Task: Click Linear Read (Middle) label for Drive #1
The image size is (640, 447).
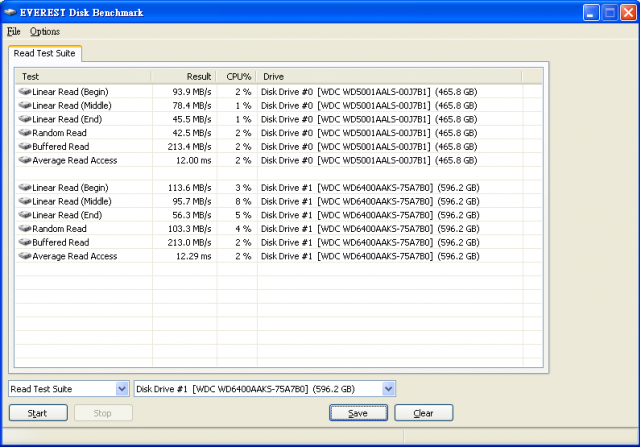Action: (72, 202)
